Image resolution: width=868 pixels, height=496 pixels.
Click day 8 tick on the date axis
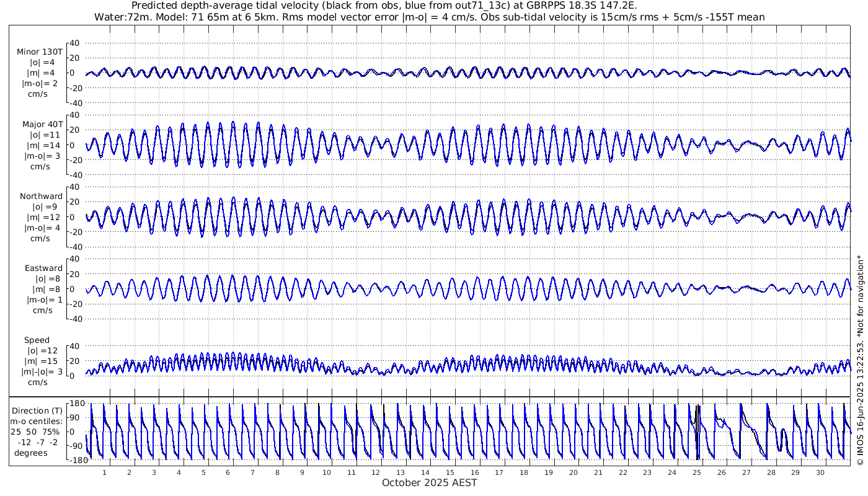(277, 472)
